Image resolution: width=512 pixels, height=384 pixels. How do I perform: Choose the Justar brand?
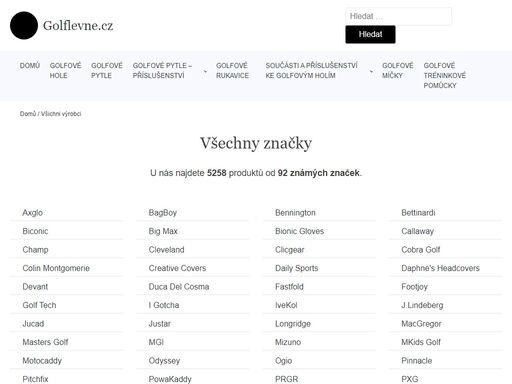(x=159, y=324)
